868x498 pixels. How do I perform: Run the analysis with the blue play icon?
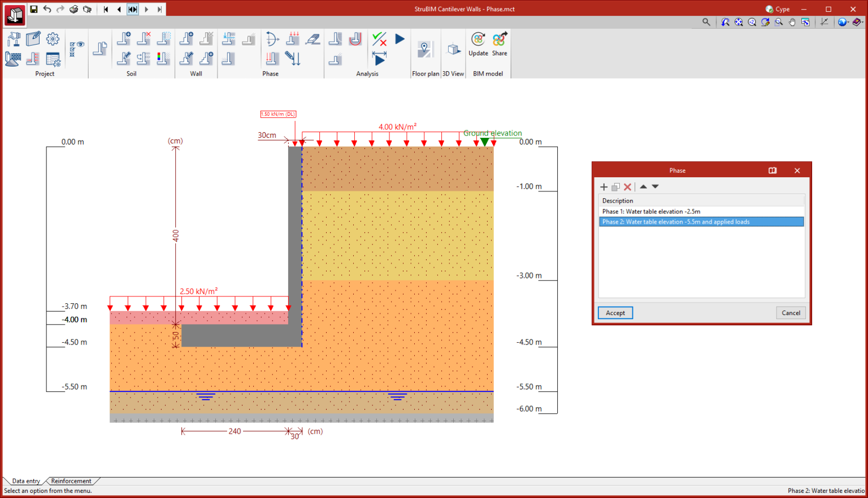[x=399, y=38]
